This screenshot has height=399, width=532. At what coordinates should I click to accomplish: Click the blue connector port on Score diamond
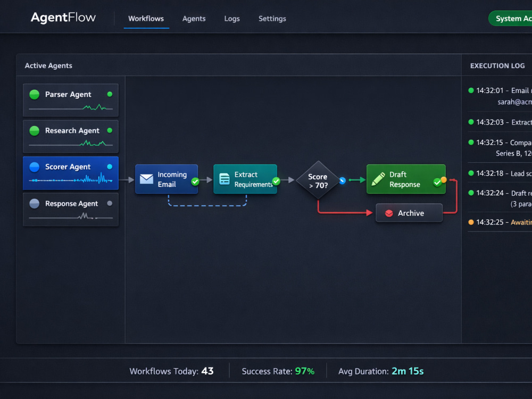[x=342, y=181]
